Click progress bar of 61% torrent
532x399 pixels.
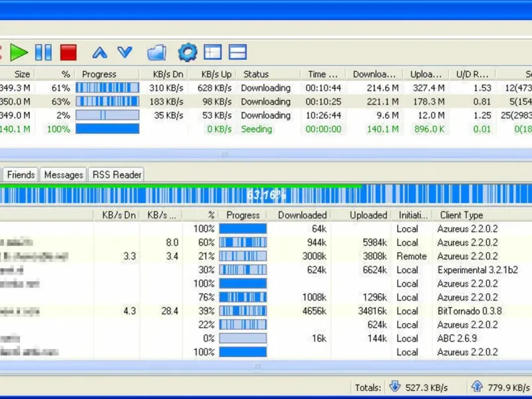click(x=107, y=88)
